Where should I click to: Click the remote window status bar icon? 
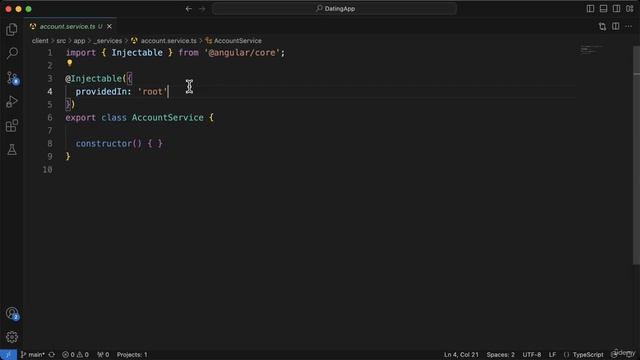coord(8,355)
